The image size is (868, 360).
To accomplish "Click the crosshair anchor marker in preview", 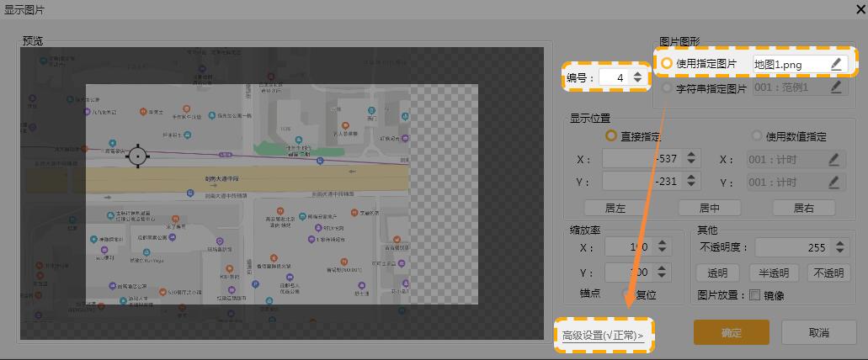I will tap(137, 156).
